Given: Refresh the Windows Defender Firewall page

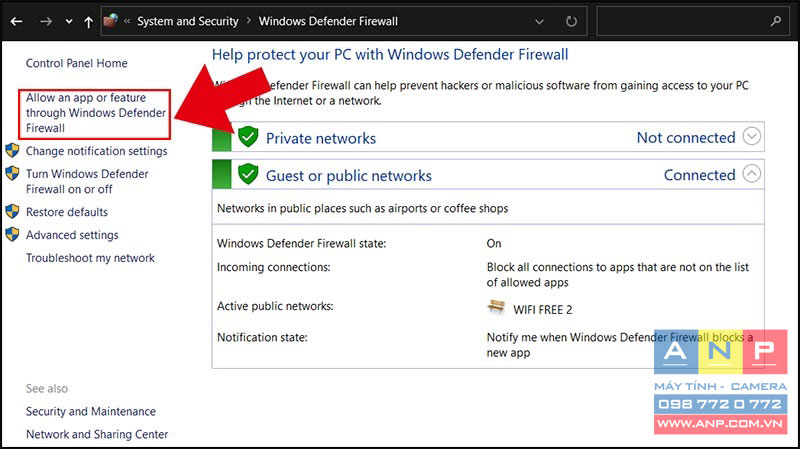Looking at the screenshot, I should point(571,21).
